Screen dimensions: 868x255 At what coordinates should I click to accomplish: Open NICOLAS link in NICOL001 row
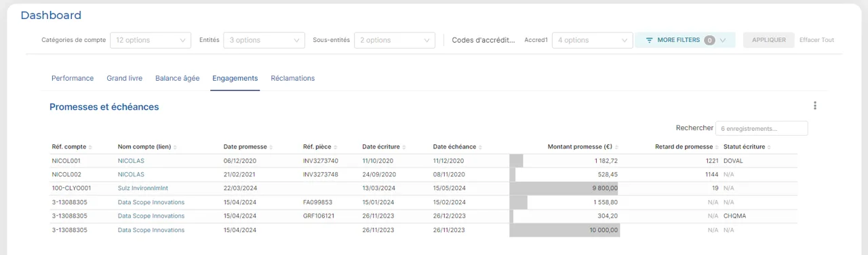click(131, 161)
